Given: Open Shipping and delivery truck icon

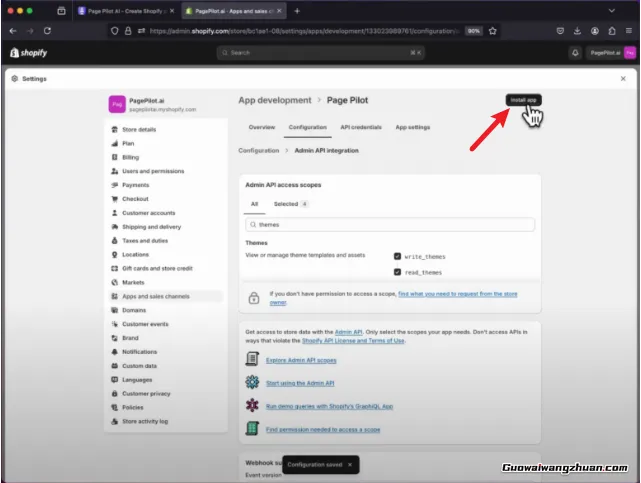Looking at the screenshot, I should [x=114, y=227].
